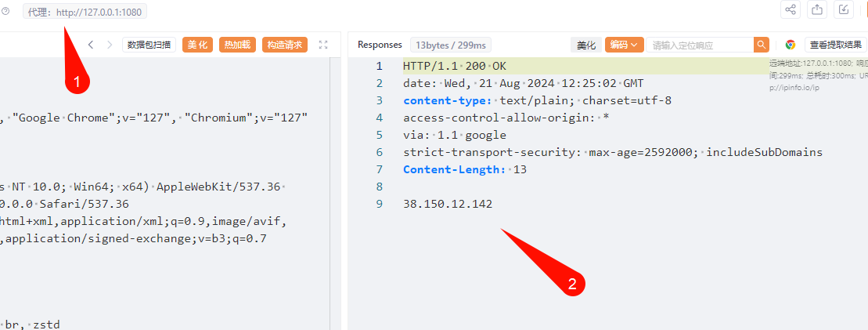The height and width of the screenshot is (330, 868).
Task: Click the help question mark icon
Action: pyautogui.click(x=5, y=11)
